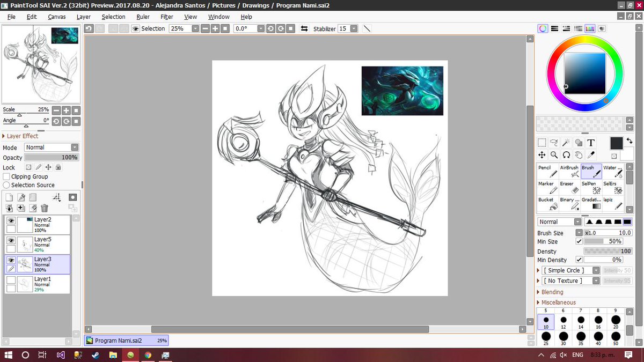Toggle the Min Density checkbox
Viewport: 644px width, 362px height.
(579, 260)
